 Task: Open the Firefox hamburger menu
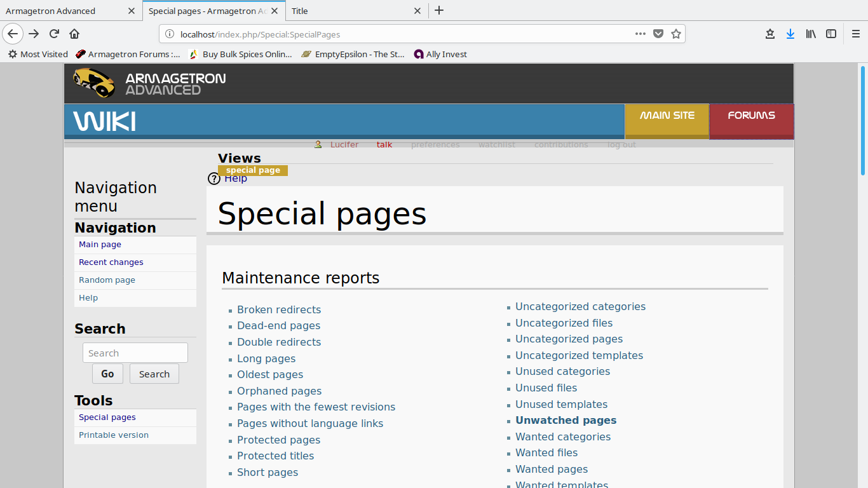coord(855,34)
